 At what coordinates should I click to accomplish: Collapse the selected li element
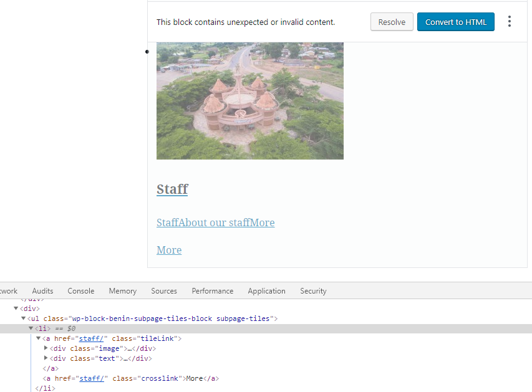pyautogui.click(x=31, y=328)
